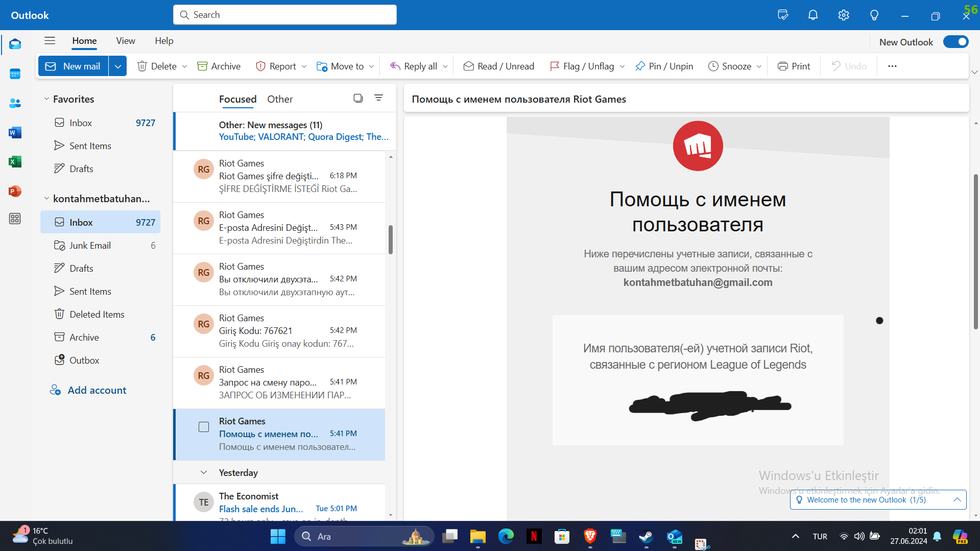The image size is (980, 551).
Task: Print the selected email
Action: [794, 66]
